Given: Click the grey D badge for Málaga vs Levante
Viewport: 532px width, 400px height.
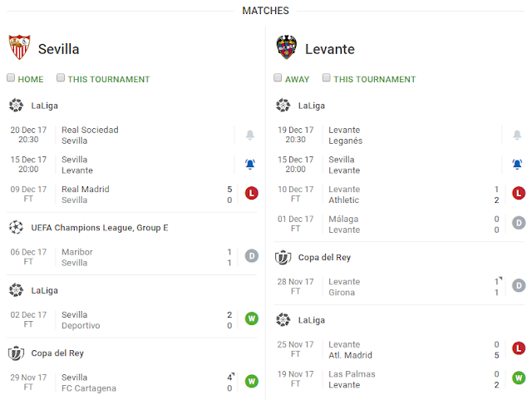Looking at the screenshot, I should point(519,223).
